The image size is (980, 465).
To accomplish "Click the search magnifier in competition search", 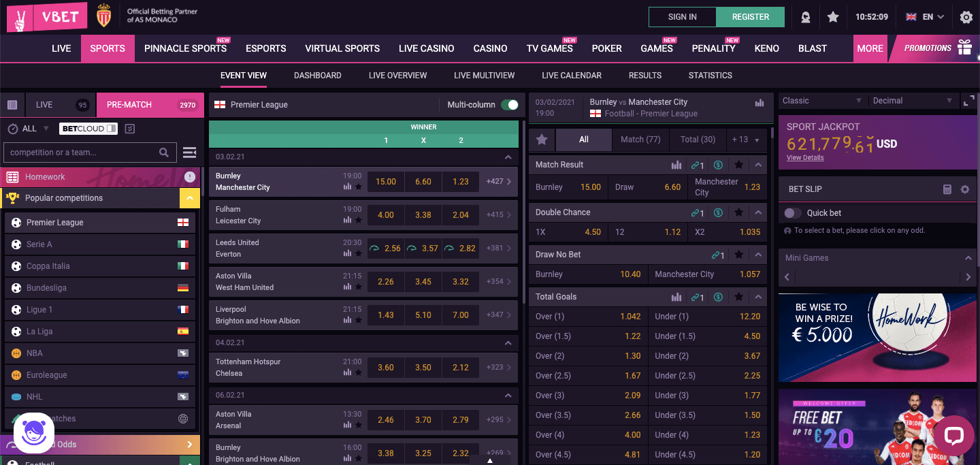I will point(164,153).
